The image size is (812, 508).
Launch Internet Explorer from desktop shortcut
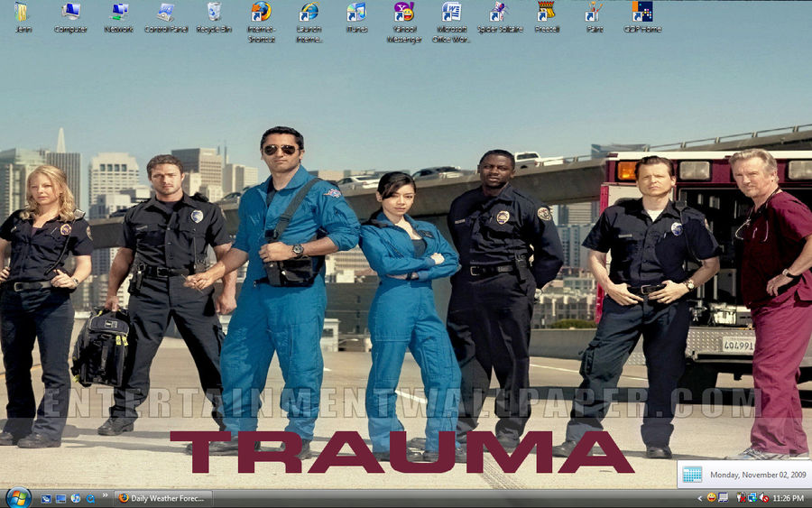[x=309, y=22]
